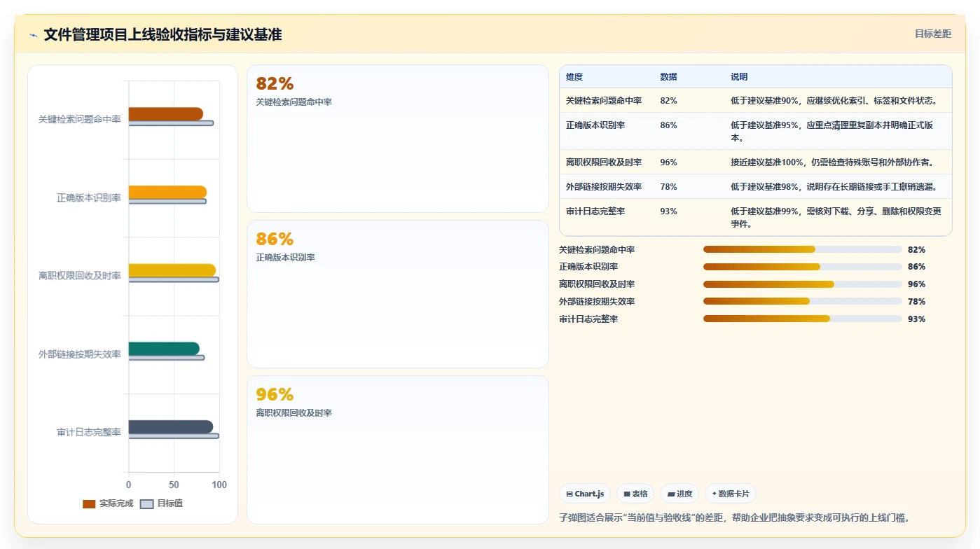The width and height of the screenshot is (980, 549).
Task: Click the note starting 低于建议基准99%
Action: pos(836,218)
